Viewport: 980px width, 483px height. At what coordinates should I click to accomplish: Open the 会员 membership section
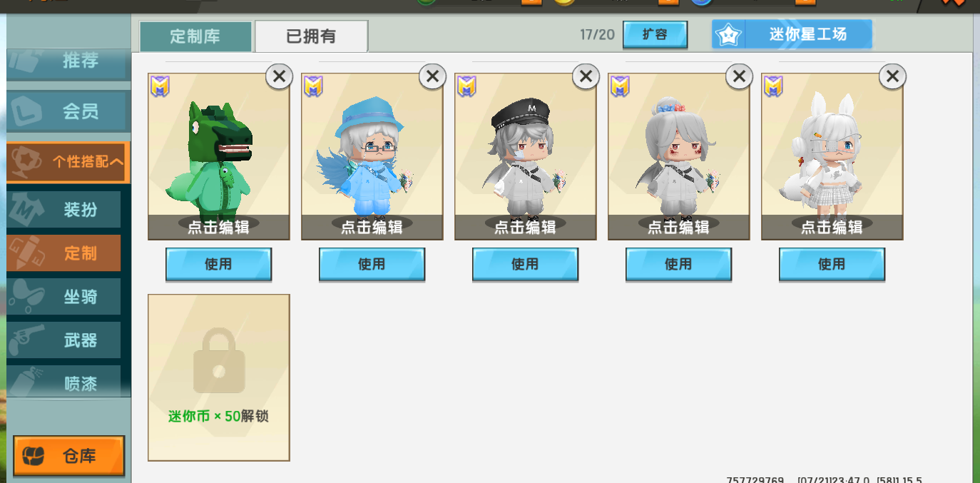(x=68, y=111)
